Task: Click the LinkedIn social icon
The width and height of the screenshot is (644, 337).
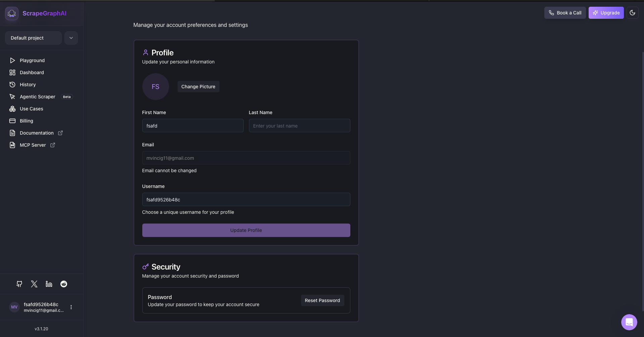Action: (x=49, y=284)
